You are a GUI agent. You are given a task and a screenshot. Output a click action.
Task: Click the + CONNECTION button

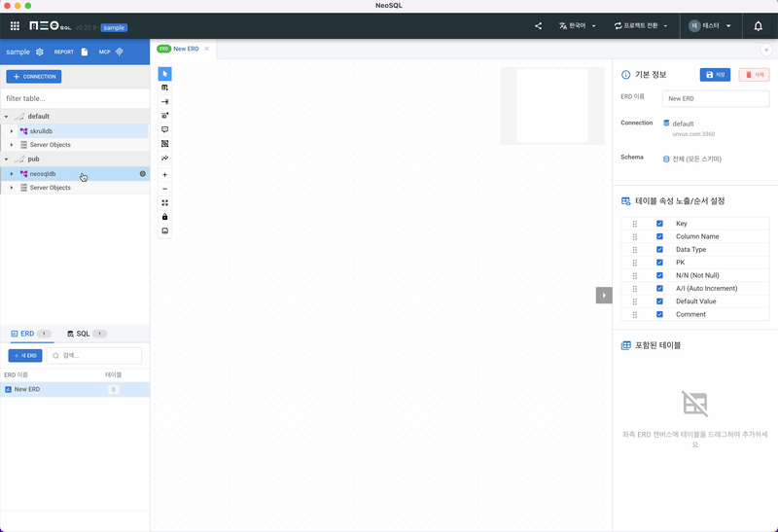34,76
